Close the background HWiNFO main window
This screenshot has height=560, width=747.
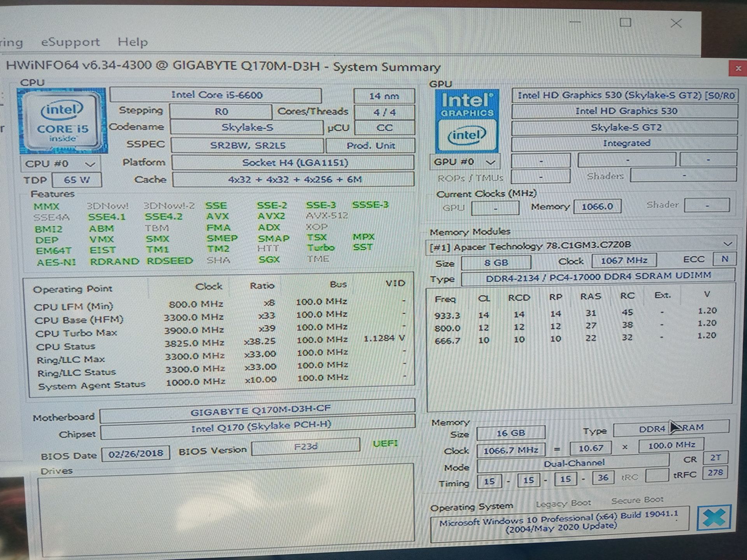pos(676,23)
